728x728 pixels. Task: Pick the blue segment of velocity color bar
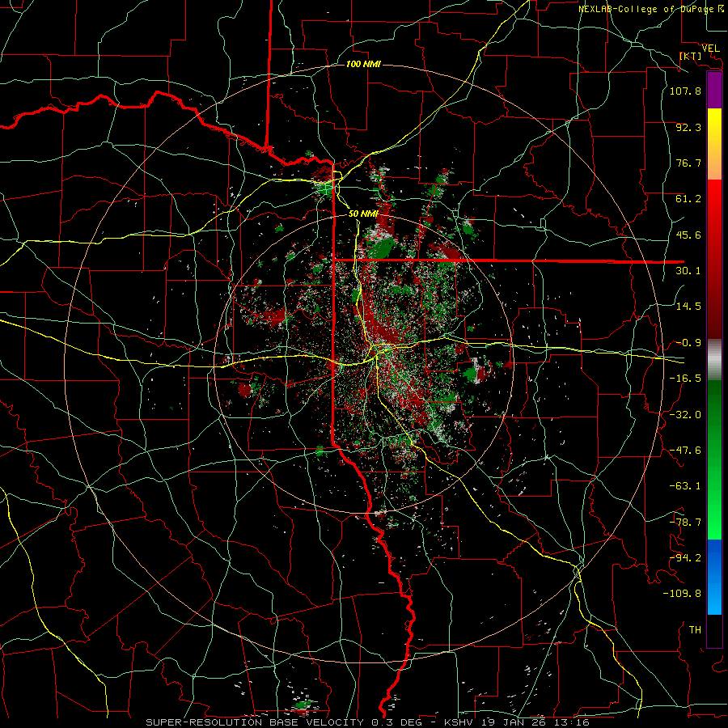(x=714, y=577)
